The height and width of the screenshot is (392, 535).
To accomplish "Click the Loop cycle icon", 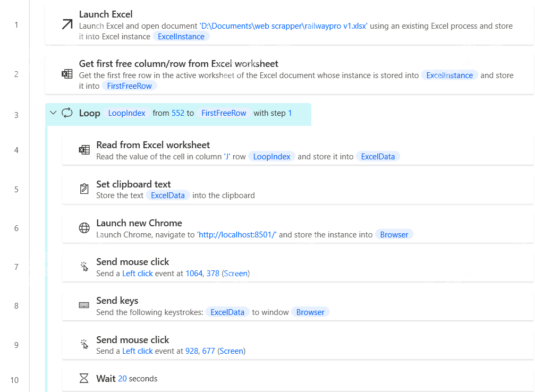I will (x=67, y=113).
